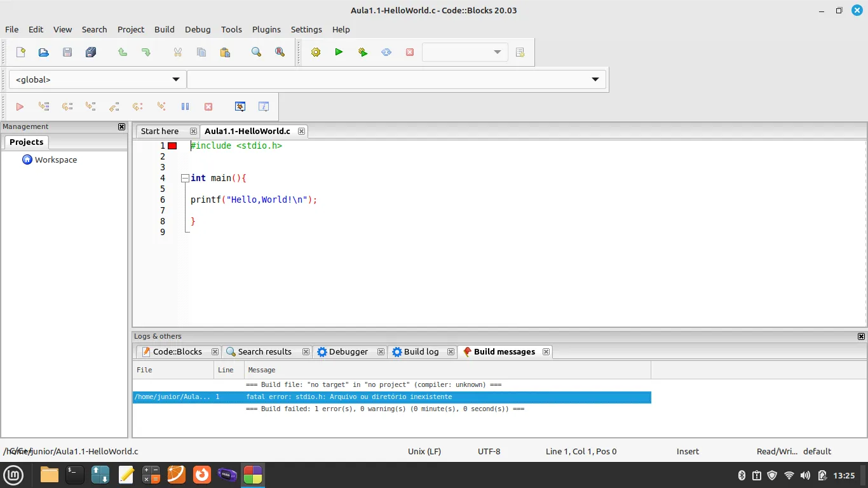The image size is (868, 488).
Task: Create a new file from toolbar
Action: coord(20,52)
